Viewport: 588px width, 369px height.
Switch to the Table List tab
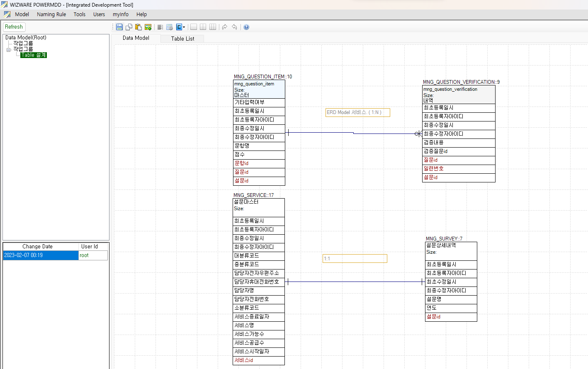[x=182, y=39]
